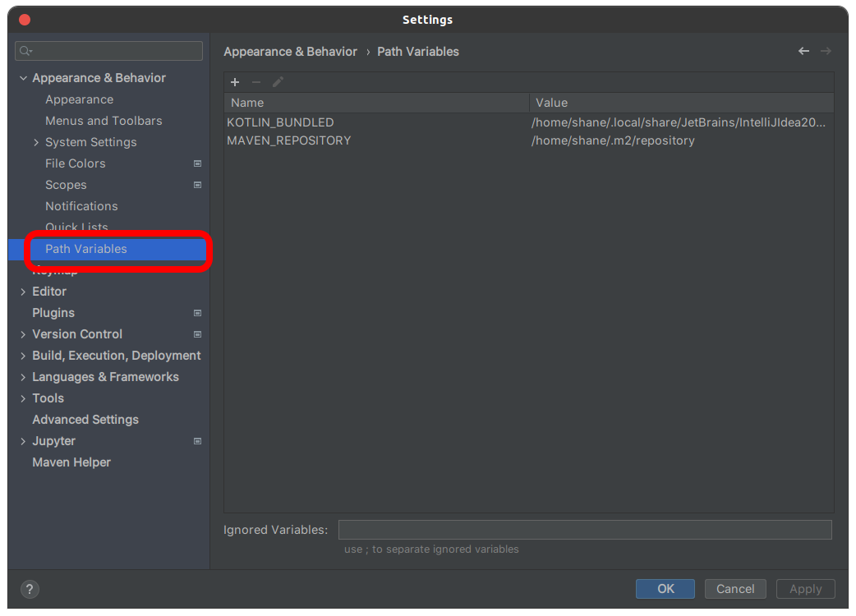
Task: Click the icon beside Version Control
Action: point(197,334)
